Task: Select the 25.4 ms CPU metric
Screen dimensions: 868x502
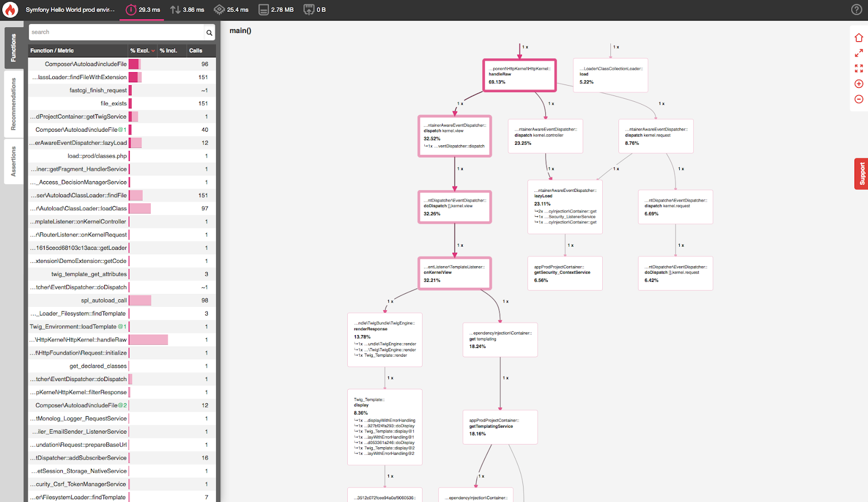Action: coord(231,10)
